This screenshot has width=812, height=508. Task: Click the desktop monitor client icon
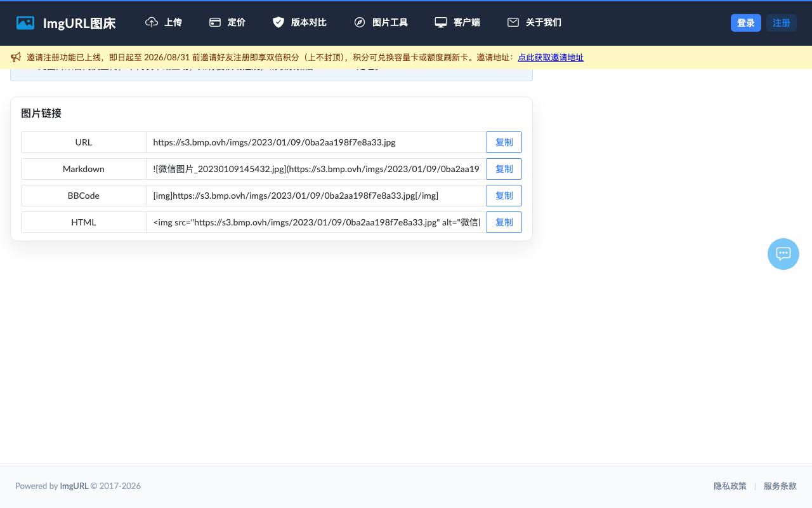click(441, 22)
